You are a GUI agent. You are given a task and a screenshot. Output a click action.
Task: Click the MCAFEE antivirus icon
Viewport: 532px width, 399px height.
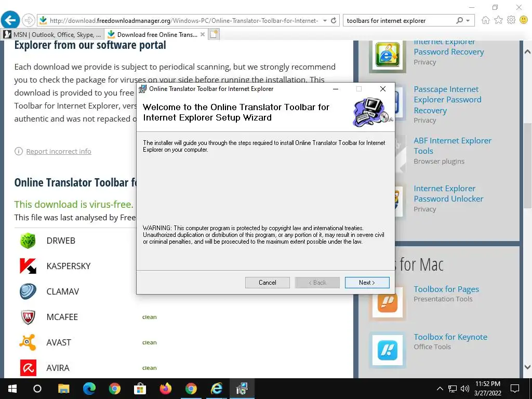coord(28,317)
